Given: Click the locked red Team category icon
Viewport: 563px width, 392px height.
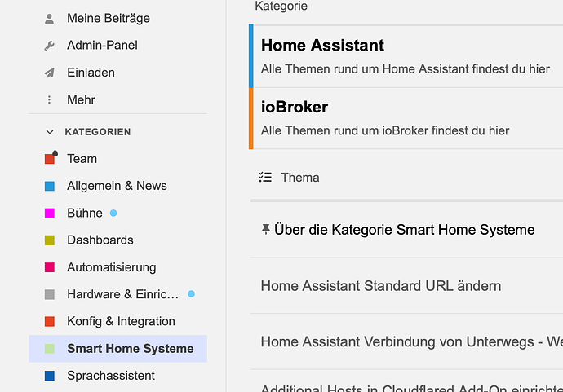Looking at the screenshot, I should (51, 157).
